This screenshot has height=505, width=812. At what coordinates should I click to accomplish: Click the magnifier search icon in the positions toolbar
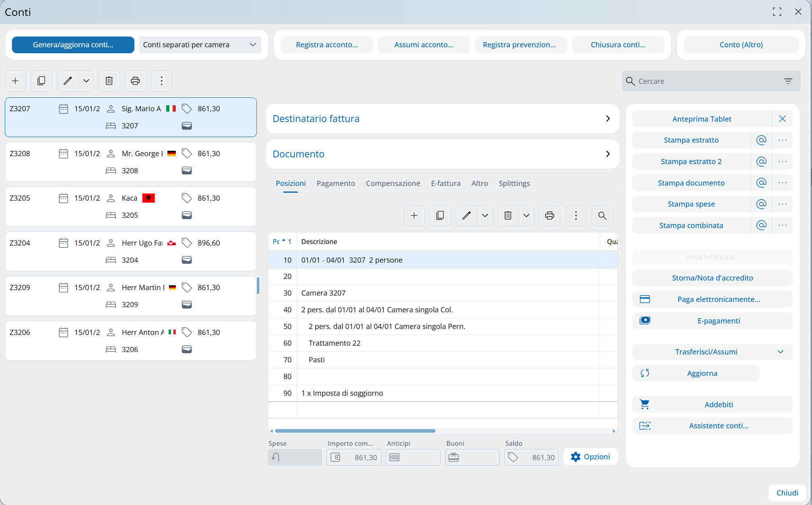602,216
